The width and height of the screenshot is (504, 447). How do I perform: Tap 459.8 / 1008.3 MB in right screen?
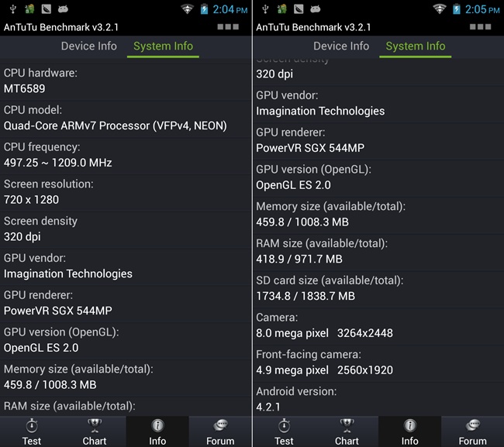click(302, 222)
